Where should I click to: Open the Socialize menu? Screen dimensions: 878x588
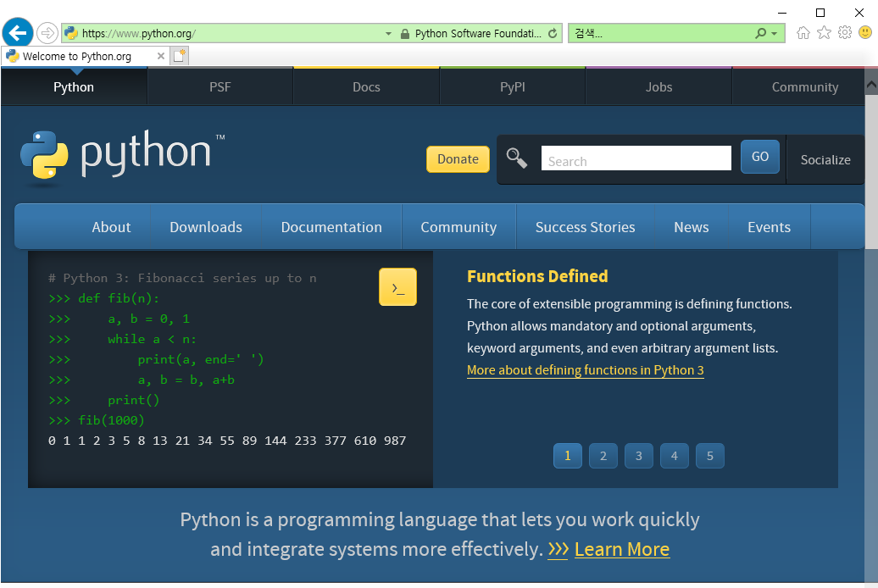point(825,159)
